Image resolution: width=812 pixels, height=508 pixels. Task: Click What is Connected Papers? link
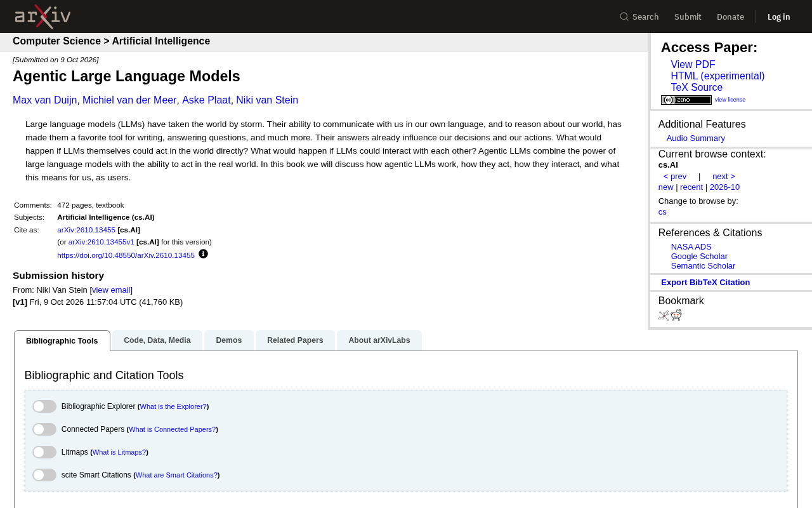(172, 429)
